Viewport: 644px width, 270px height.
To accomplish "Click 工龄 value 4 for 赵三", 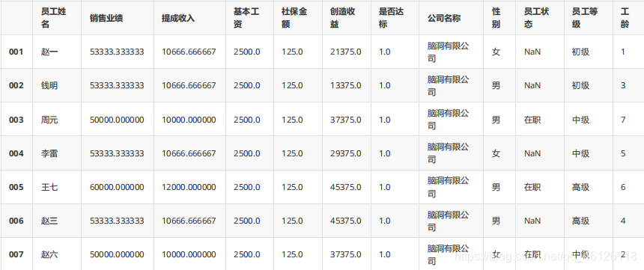I will click(623, 221).
